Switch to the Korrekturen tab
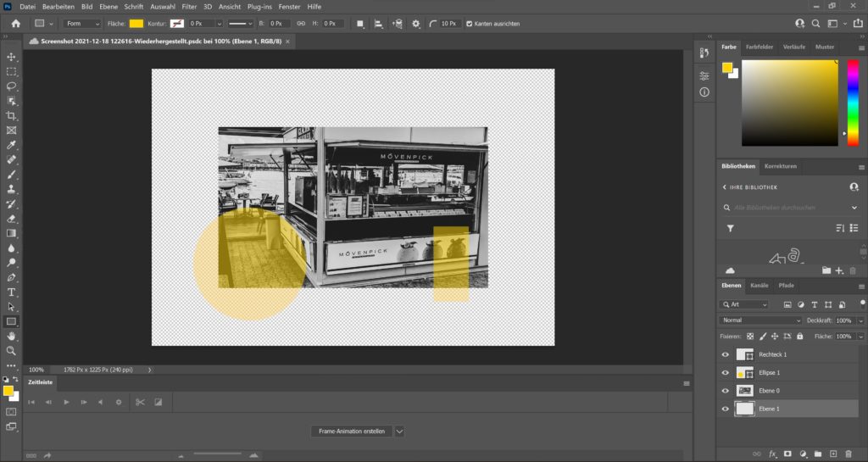The height and width of the screenshot is (462, 868). tap(781, 166)
